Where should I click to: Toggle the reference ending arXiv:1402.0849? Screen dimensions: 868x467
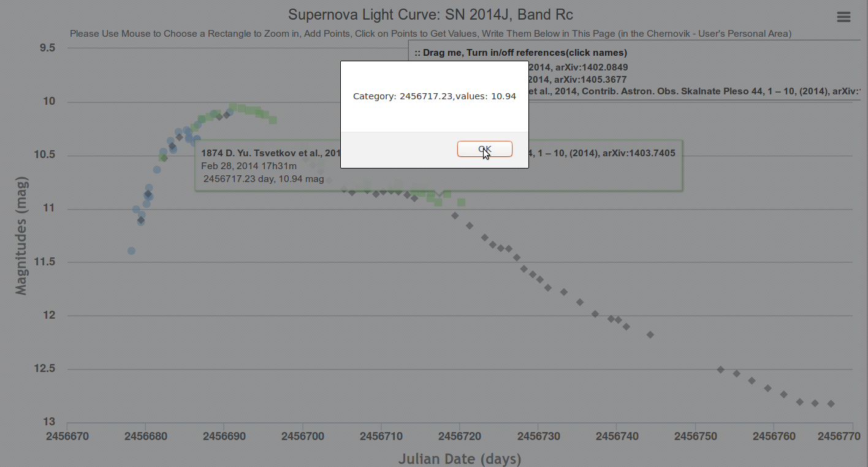pyautogui.click(x=580, y=67)
